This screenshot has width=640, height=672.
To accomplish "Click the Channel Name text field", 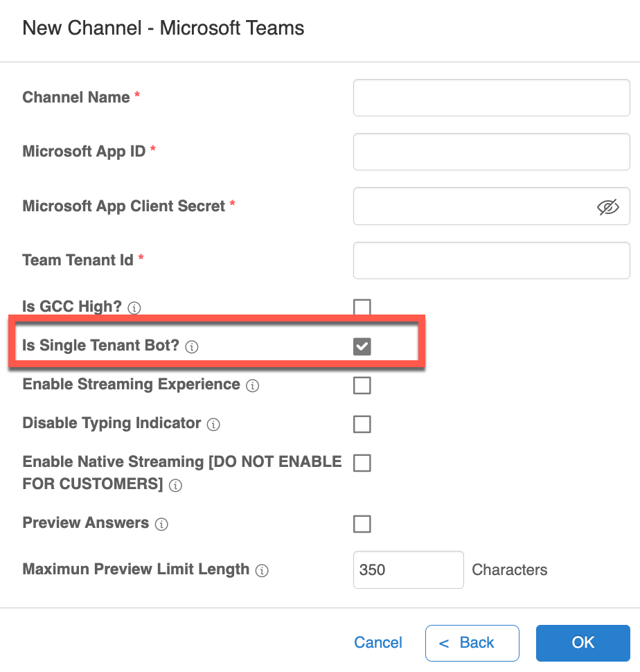I will pos(491,98).
